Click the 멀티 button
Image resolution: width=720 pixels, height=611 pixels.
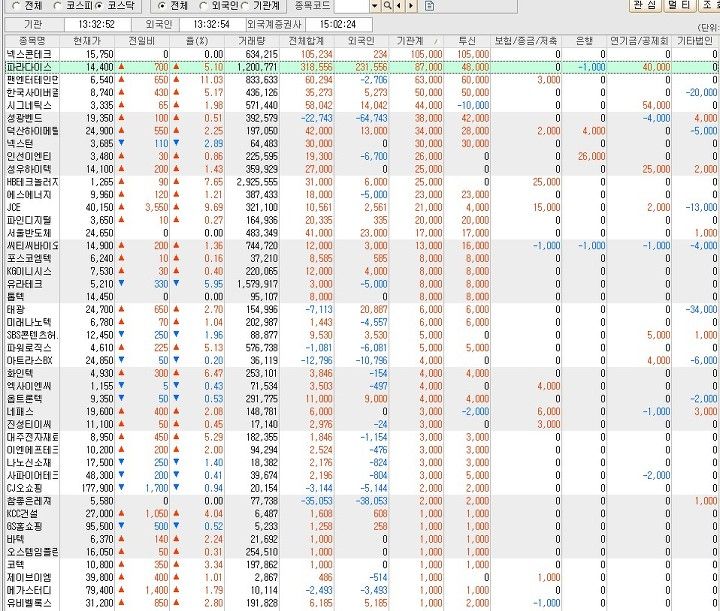pos(679,5)
